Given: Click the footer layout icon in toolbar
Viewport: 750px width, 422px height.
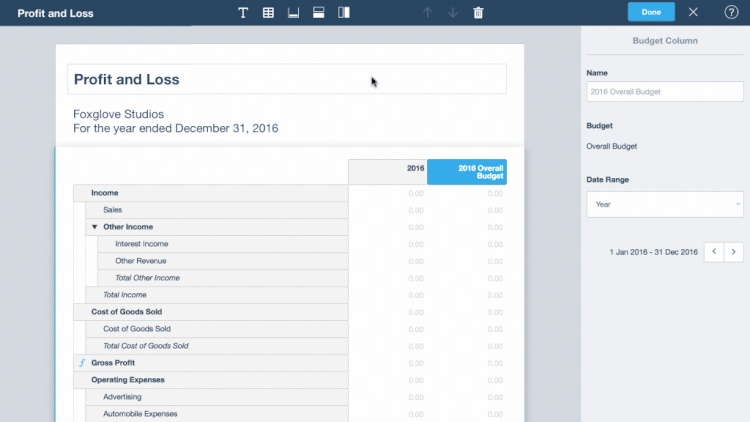Looking at the screenshot, I should [x=293, y=13].
